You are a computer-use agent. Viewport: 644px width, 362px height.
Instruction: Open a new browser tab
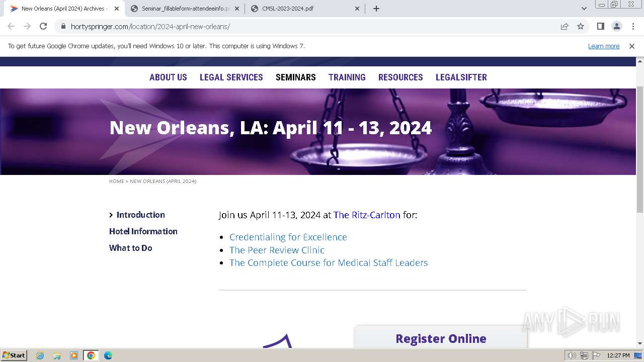pos(376,9)
